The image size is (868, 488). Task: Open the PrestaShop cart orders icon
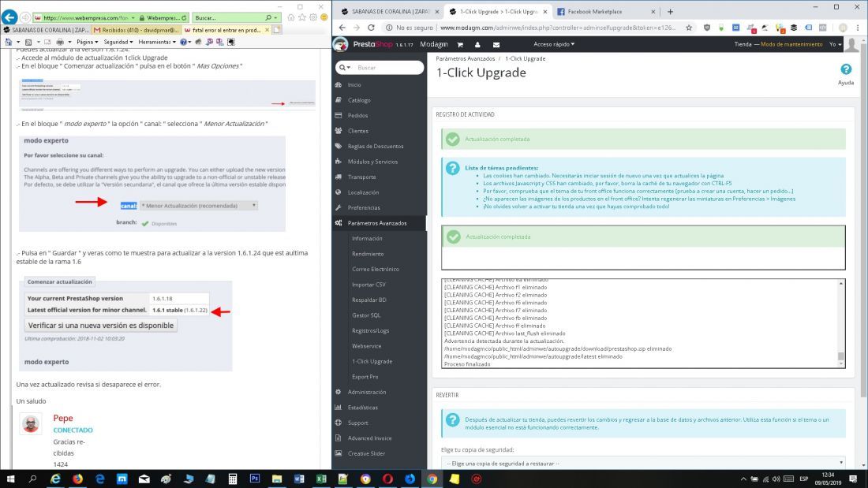point(459,44)
